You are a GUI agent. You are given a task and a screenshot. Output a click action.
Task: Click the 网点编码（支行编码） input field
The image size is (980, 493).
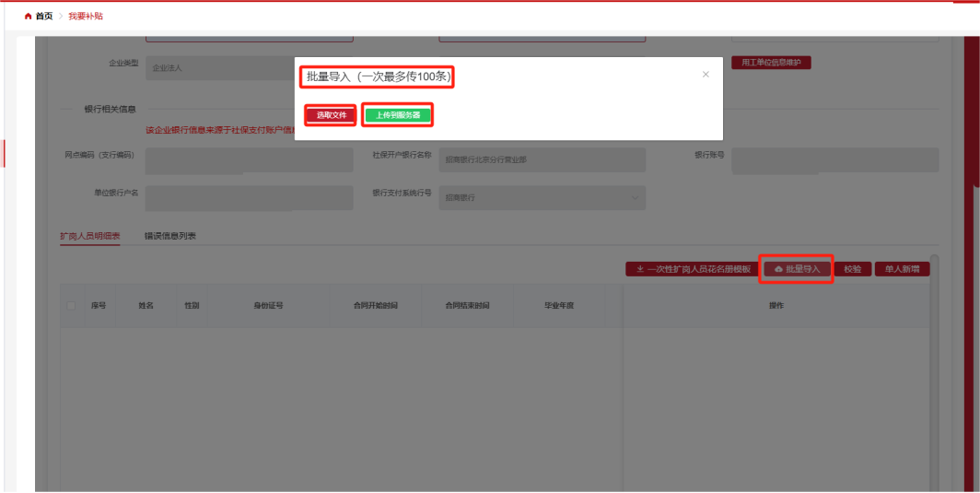click(x=249, y=159)
